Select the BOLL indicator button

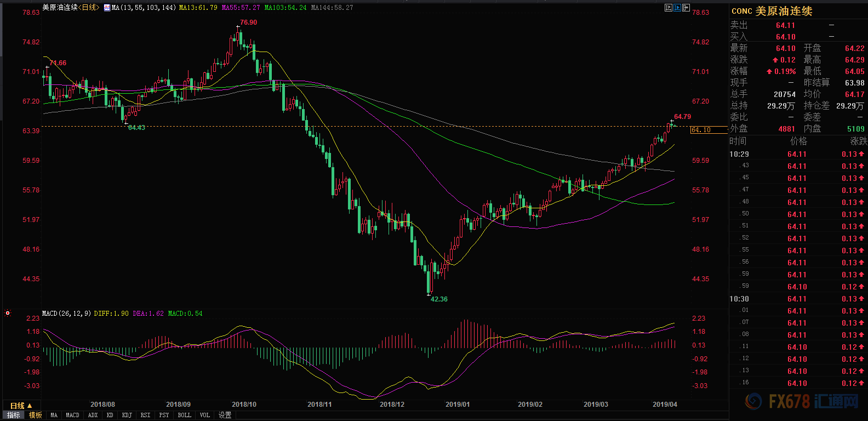[185, 415]
